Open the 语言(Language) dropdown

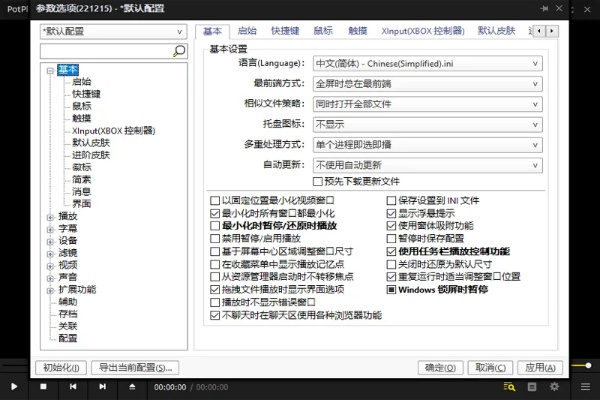(x=428, y=63)
